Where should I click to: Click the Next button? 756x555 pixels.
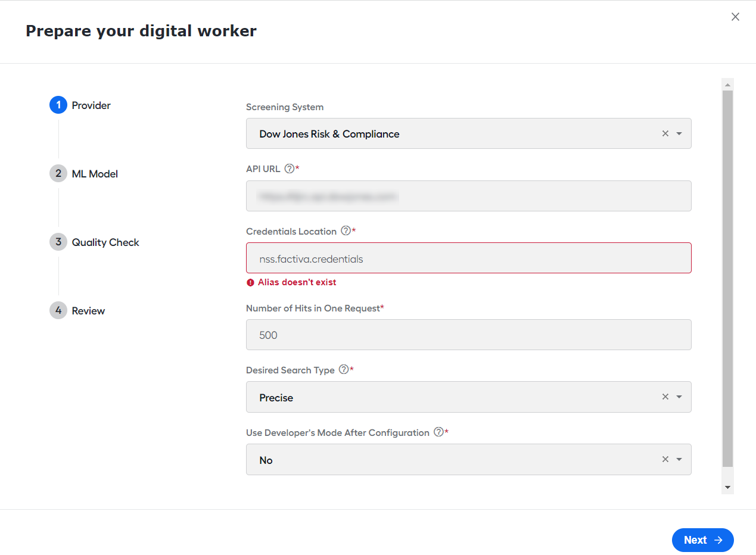(x=702, y=540)
